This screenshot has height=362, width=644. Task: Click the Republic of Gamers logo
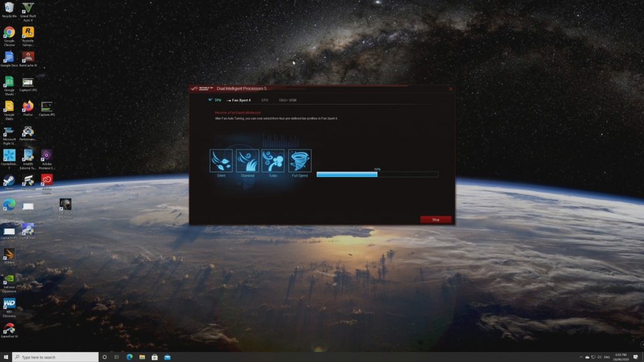pyautogui.click(x=202, y=88)
